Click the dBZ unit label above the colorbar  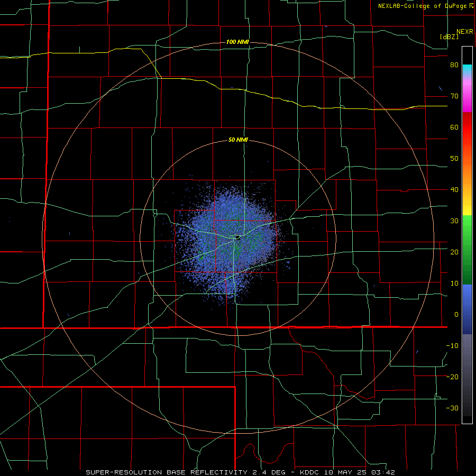pyautogui.click(x=449, y=37)
